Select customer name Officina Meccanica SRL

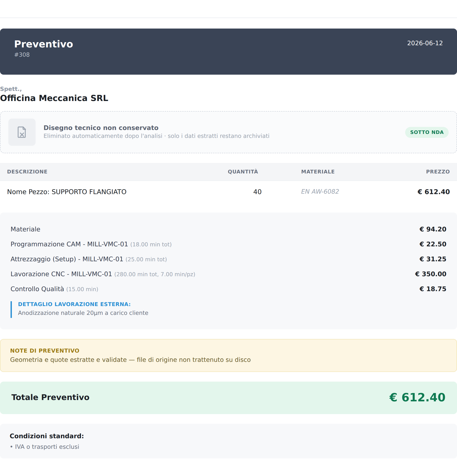click(x=54, y=98)
